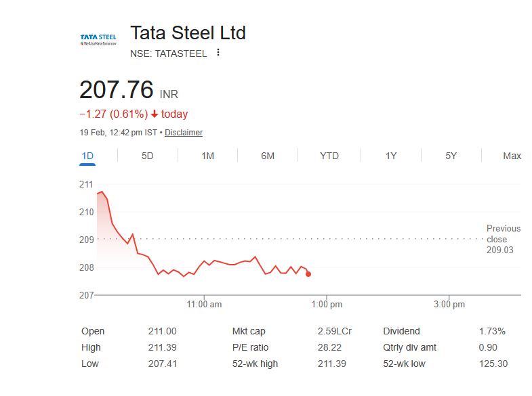Screen dimensions: 532x396
Task: Click the current price 207.76 value
Action: [x=117, y=90]
